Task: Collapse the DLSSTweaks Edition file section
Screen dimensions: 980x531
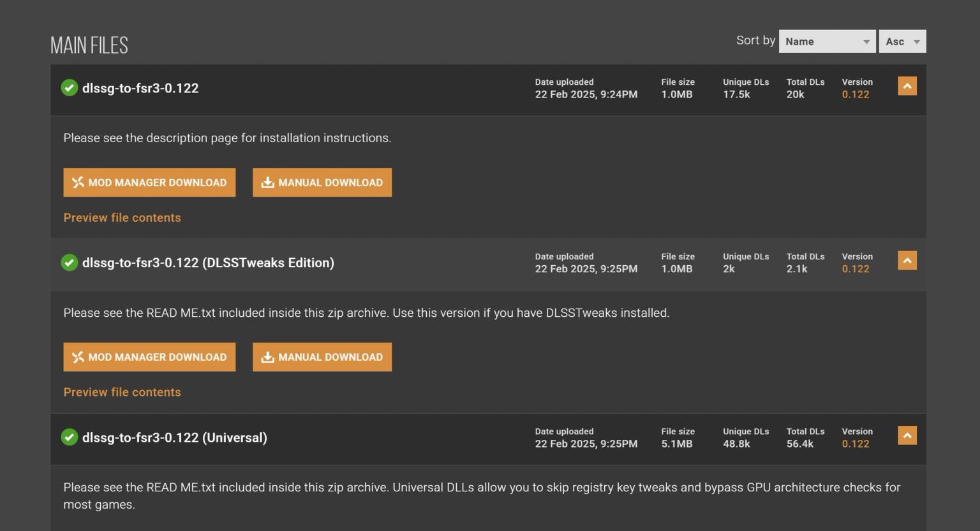Action: coord(907,261)
